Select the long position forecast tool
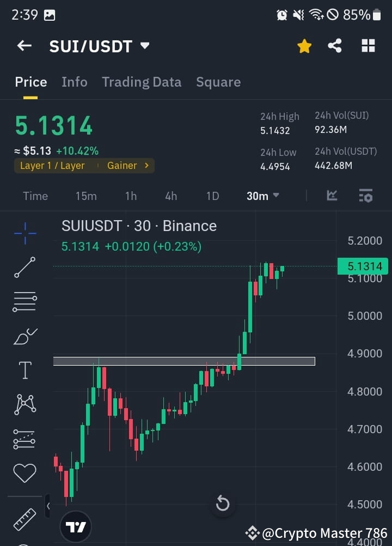 24,439
